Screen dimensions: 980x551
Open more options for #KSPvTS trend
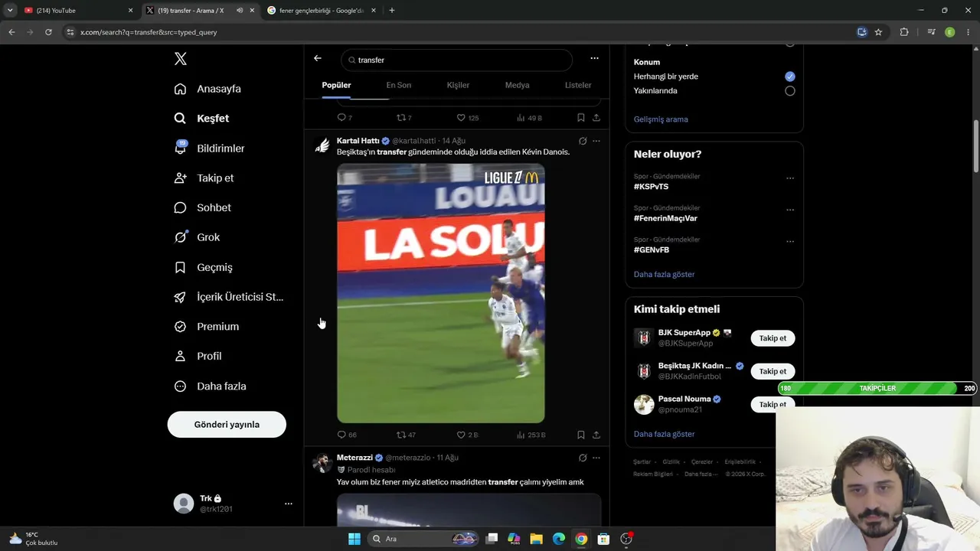pos(790,178)
